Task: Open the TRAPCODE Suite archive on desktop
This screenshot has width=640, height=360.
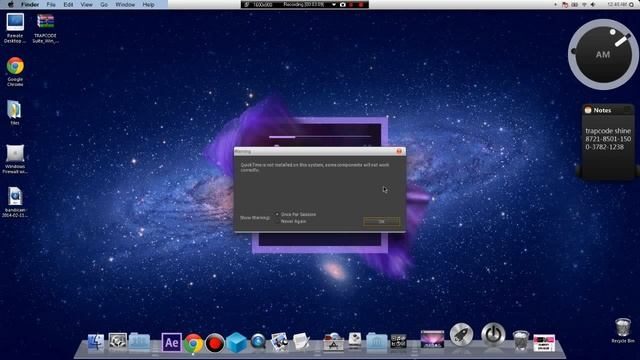Action: coord(45,29)
